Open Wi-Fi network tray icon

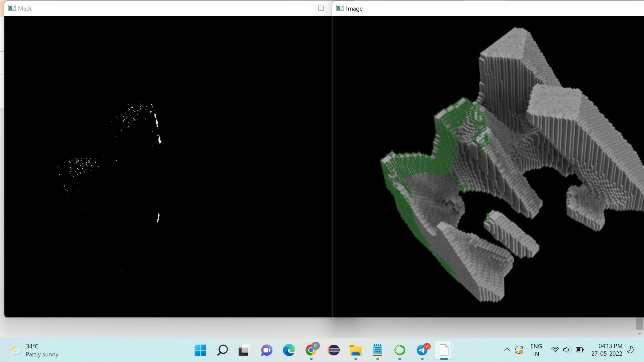[x=555, y=350]
